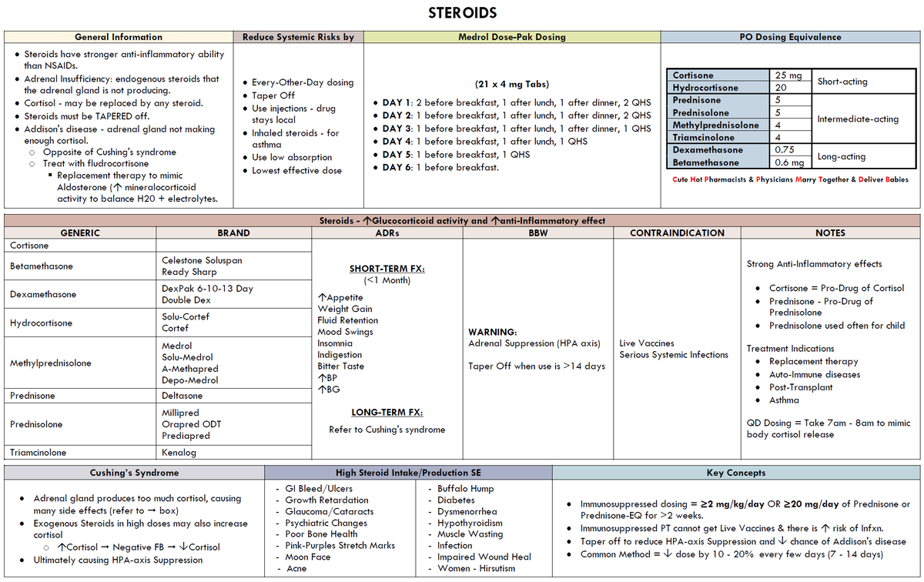The height and width of the screenshot is (582, 924).
Task: Click the Intermediate-acting label
Action: pos(858,119)
